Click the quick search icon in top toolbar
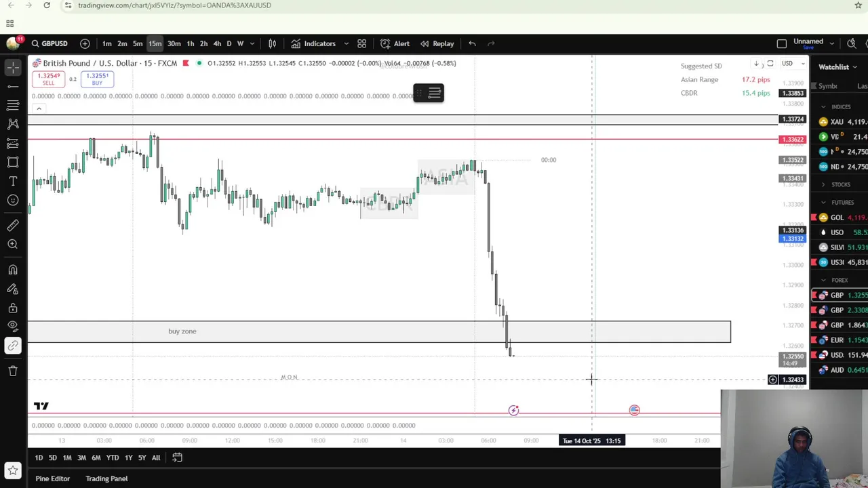 tap(852, 43)
